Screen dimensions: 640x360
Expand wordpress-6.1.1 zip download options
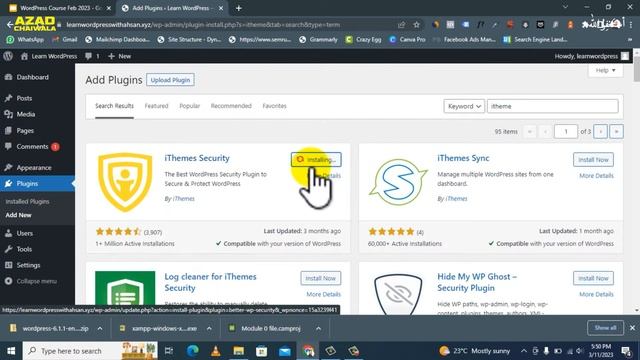[x=100, y=328]
